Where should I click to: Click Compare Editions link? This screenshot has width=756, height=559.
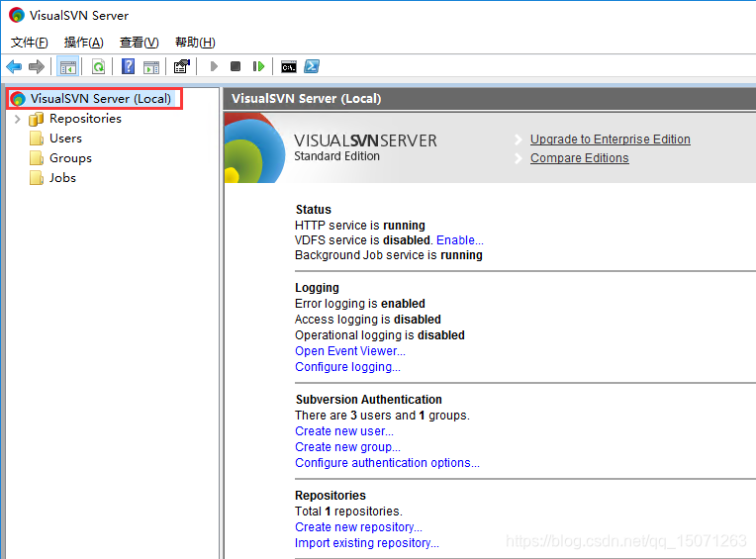(x=579, y=158)
